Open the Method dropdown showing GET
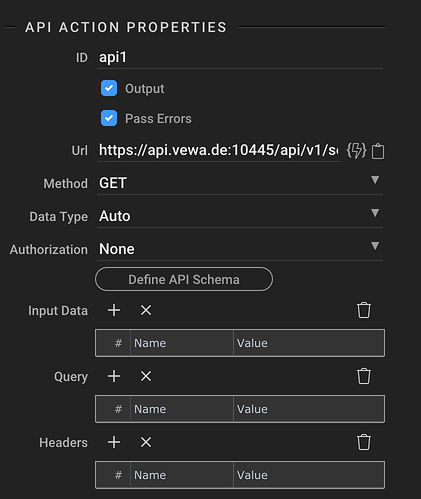This screenshot has width=421, height=499. [240, 183]
